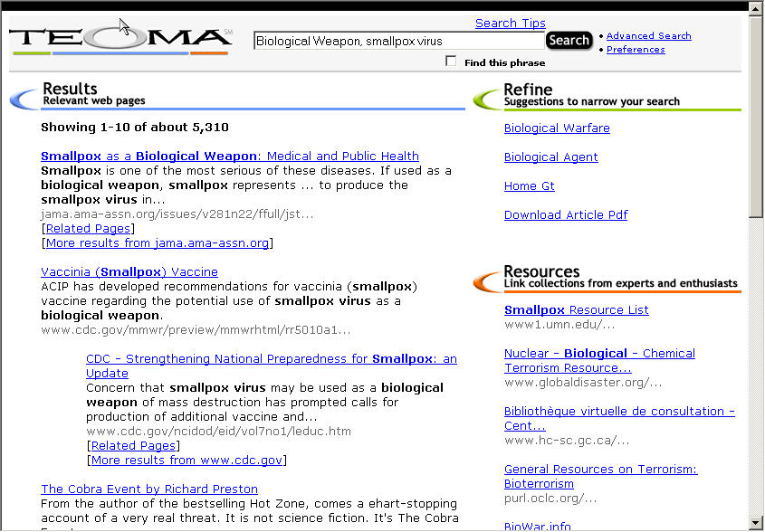Screen dimensions: 765x532
Task: Select the Download Article Pdf suggestion
Action: pyautogui.click(x=565, y=215)
